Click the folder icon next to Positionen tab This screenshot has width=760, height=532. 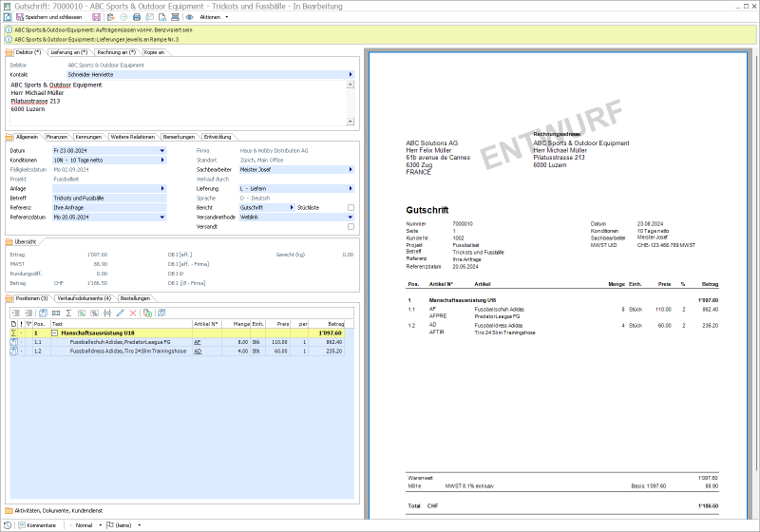[x=9, y=298]
